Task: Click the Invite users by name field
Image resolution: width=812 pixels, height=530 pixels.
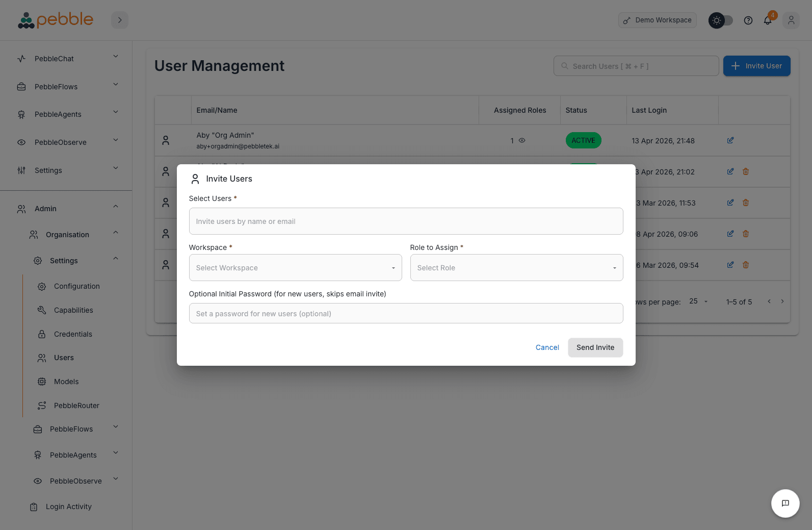Action: point(406,221)
